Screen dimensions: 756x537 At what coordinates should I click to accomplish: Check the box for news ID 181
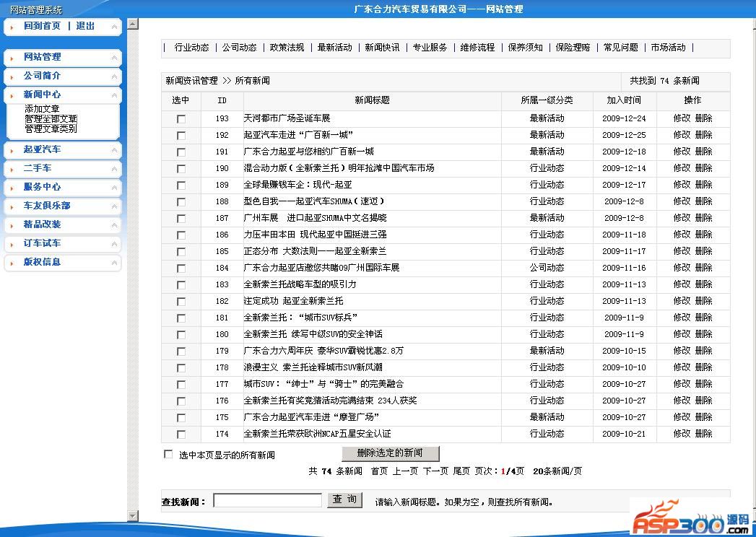[181, 318]
